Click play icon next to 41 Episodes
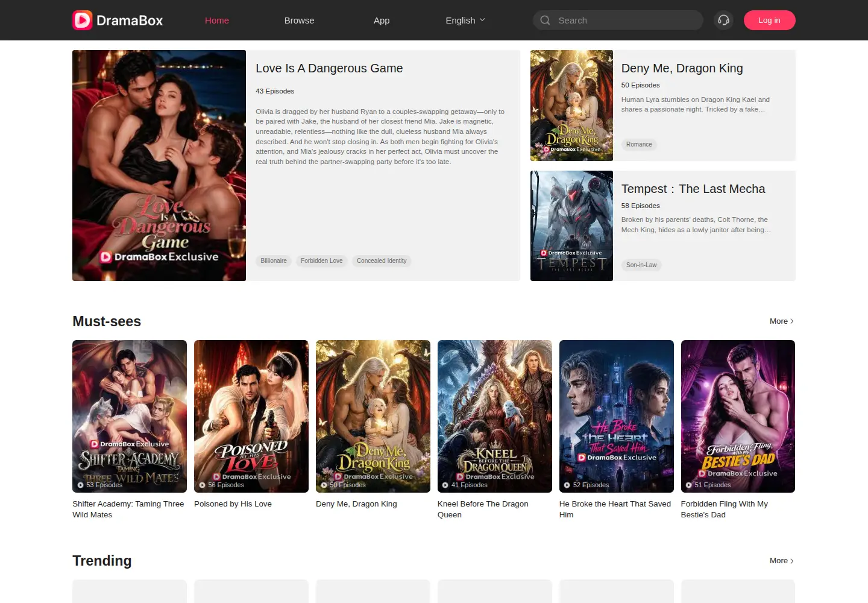 tap(445, 485)
